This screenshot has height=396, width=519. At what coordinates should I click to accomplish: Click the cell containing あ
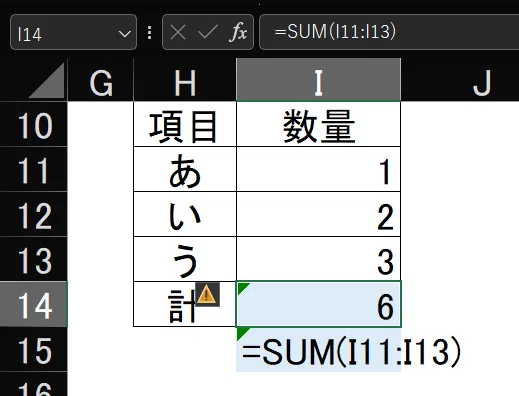coord(185,169)
